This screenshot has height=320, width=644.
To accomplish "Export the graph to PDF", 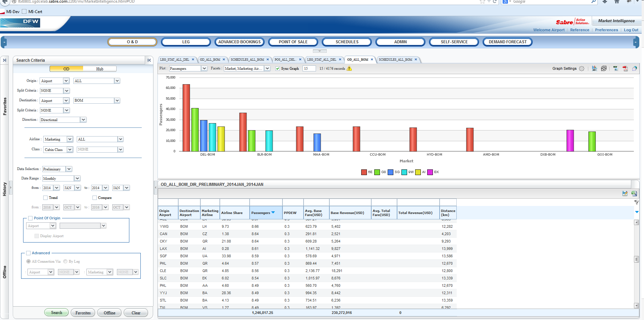I will [625, 68].
